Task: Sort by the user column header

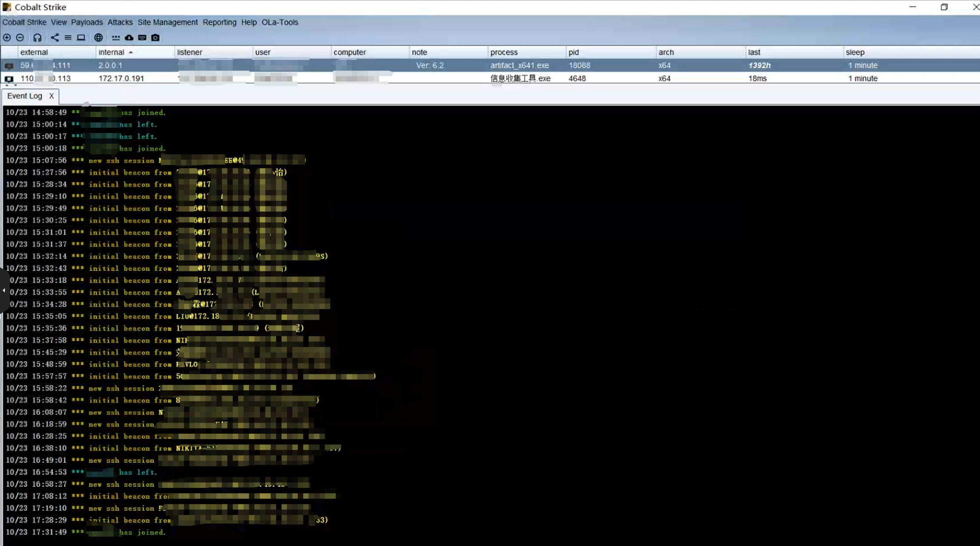Action: pos(292,52)
